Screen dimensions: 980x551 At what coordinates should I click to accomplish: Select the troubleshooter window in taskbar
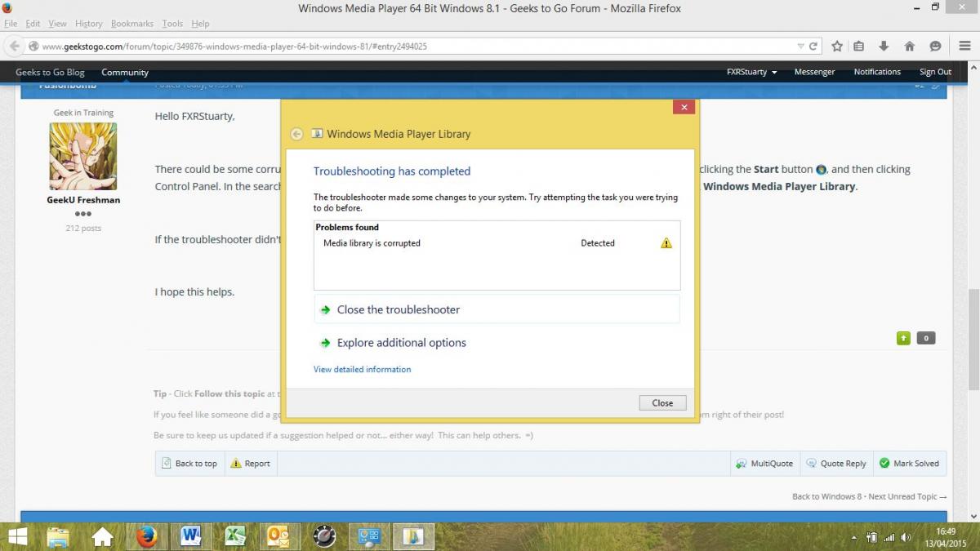(413, 536)
